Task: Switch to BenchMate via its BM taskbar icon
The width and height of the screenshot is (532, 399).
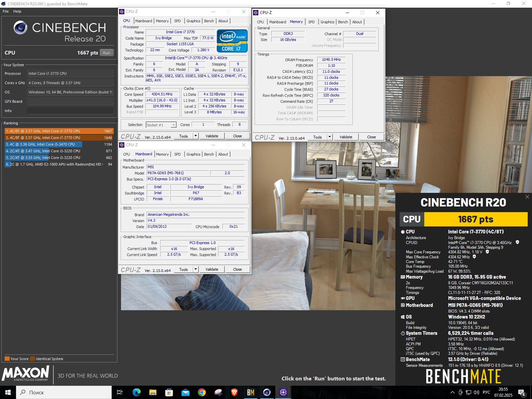Action: (x=250, y=392)
